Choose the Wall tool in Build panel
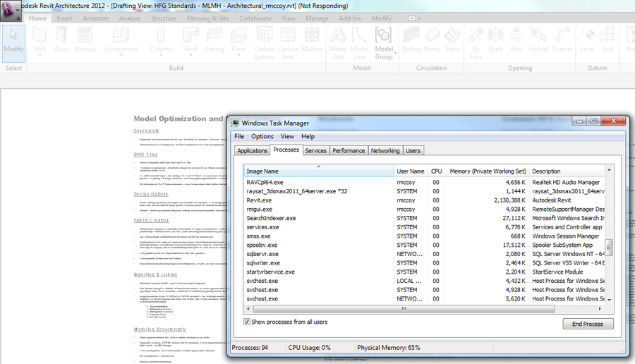 click(40, 40)
